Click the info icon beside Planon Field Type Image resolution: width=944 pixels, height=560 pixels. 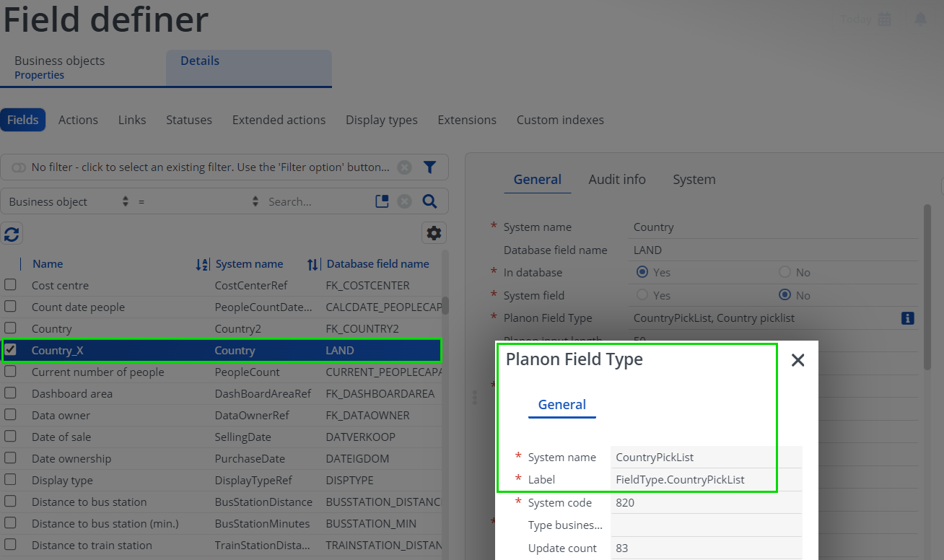pos(908,318)
